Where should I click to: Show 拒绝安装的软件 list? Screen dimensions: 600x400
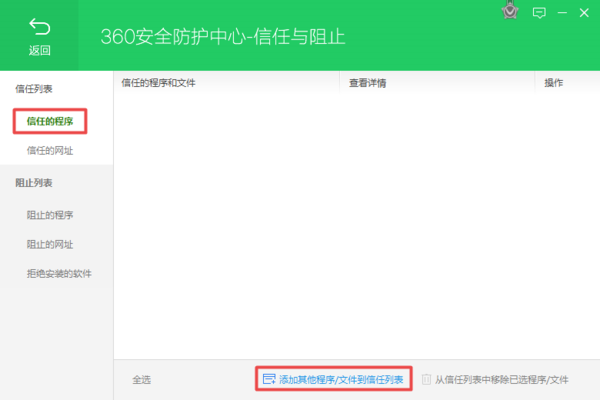(59, 274)
